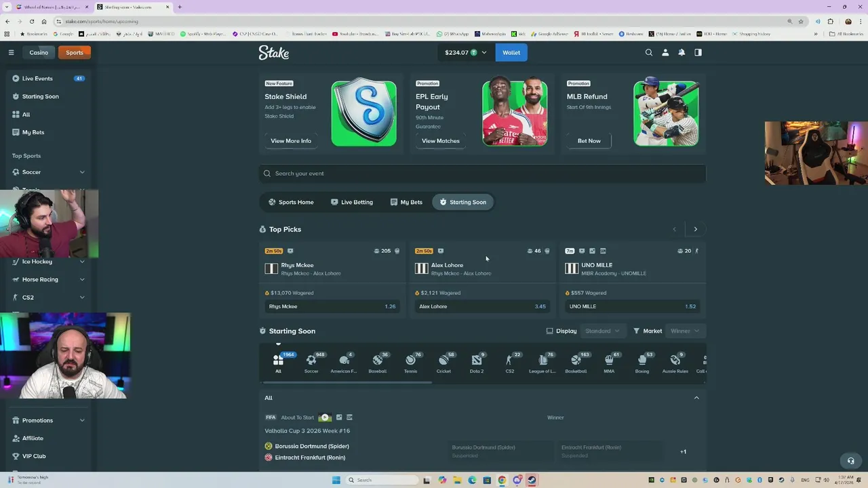Open the Windows Start button
Image resolution: width=868 pixels, height=488 pixels.
point(336,480)
